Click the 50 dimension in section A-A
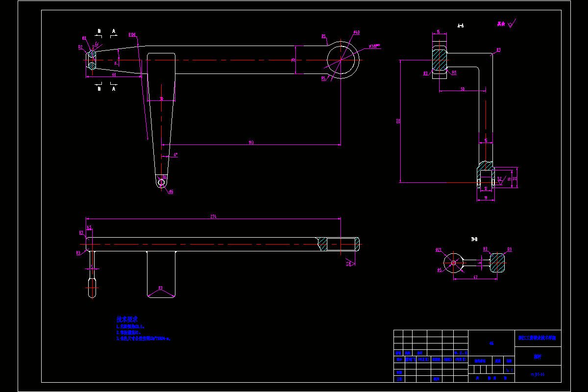 pyautogui.click(x=463, y=89)
